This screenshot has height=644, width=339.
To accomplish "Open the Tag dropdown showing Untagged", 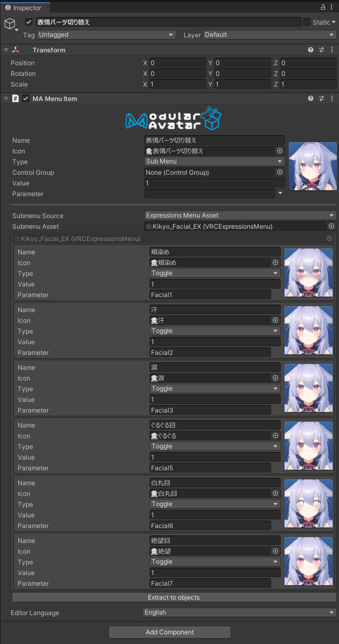I will tap(107, 35).
